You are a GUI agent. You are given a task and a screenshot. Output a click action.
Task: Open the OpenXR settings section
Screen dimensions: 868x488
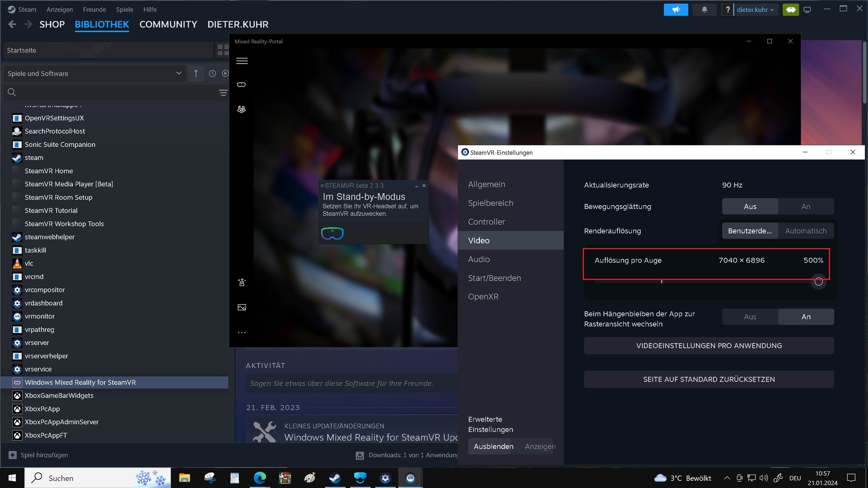(510, 297)
